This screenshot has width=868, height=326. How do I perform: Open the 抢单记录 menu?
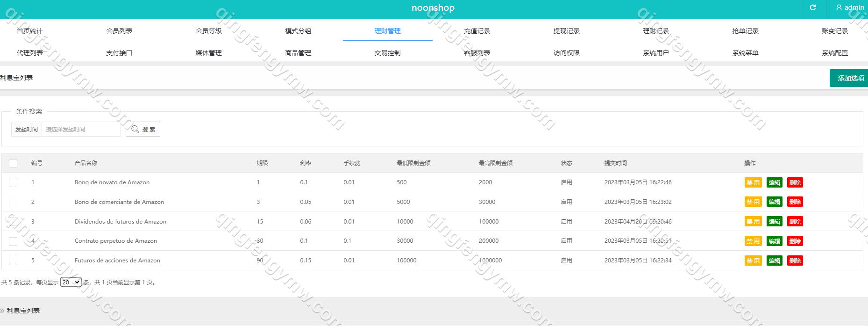[x=746, y=31]
